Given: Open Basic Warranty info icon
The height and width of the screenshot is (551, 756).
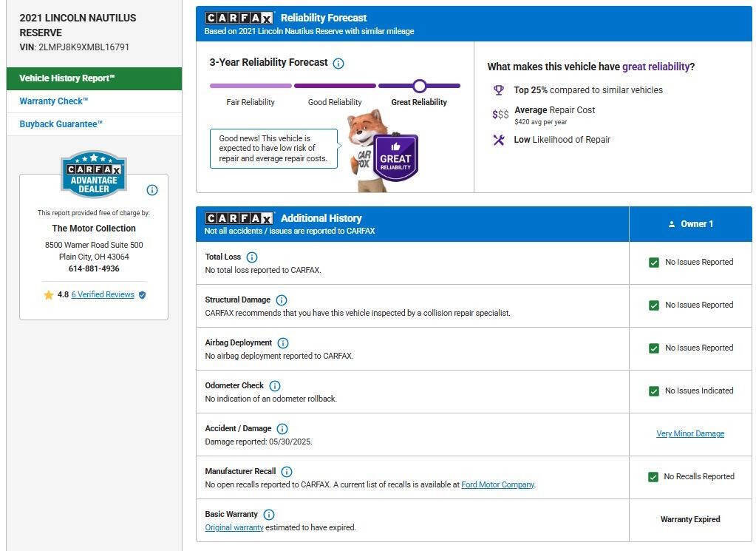Looking at the screenshot, I should point(269,515).
